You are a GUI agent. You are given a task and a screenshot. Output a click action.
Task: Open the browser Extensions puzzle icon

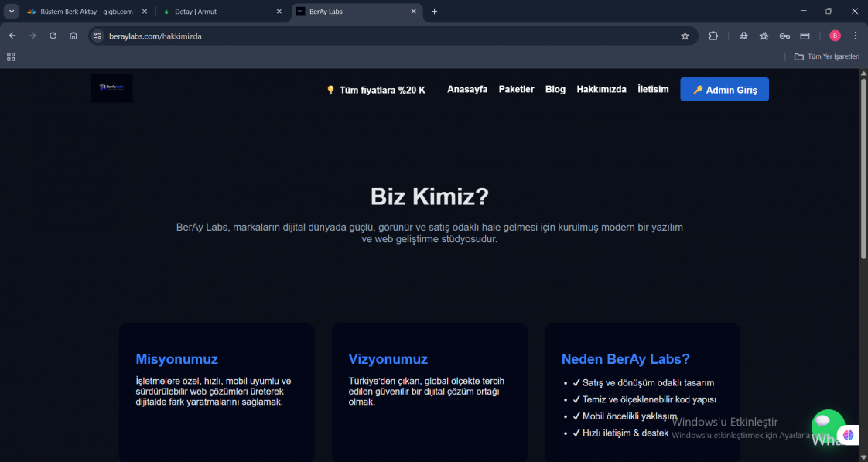click(x=713, y=36)
